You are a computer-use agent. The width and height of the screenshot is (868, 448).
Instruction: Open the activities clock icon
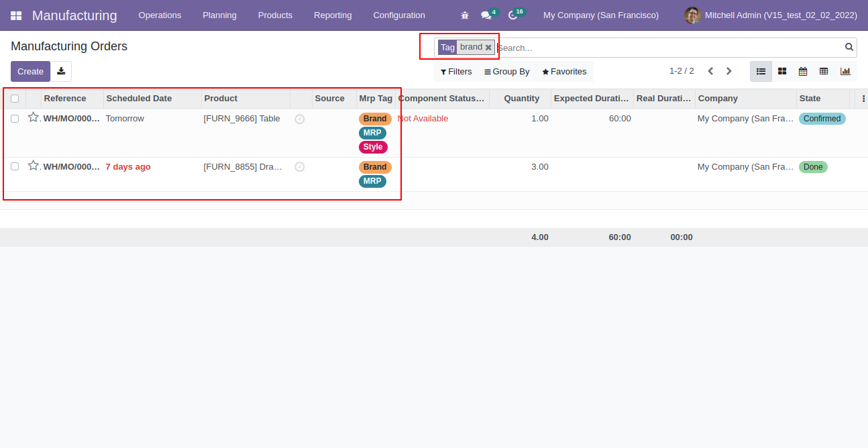click(x=512, y=15)
